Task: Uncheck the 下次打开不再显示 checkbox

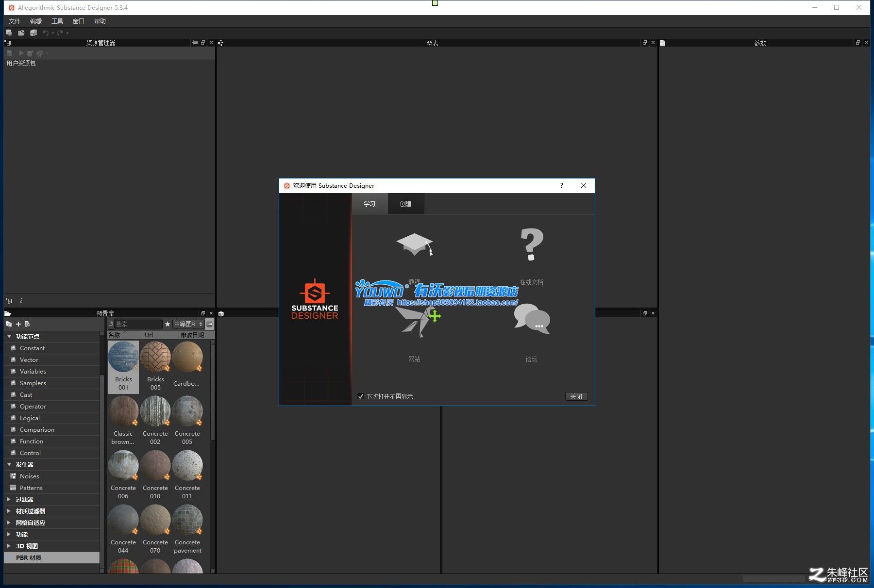Action: (x=361, y=396)
